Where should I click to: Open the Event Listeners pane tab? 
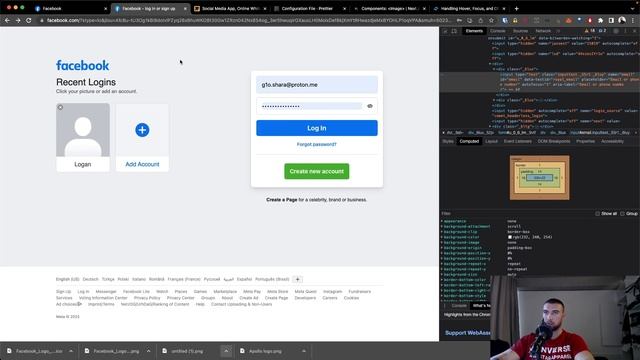tap(518, 141)
